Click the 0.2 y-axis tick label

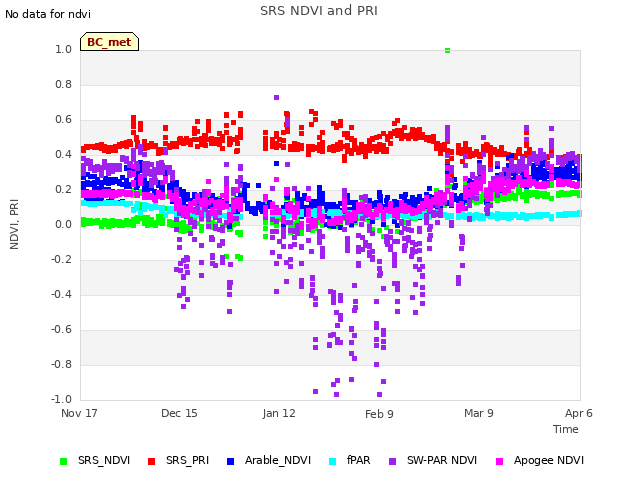click(x=64, y=189)
